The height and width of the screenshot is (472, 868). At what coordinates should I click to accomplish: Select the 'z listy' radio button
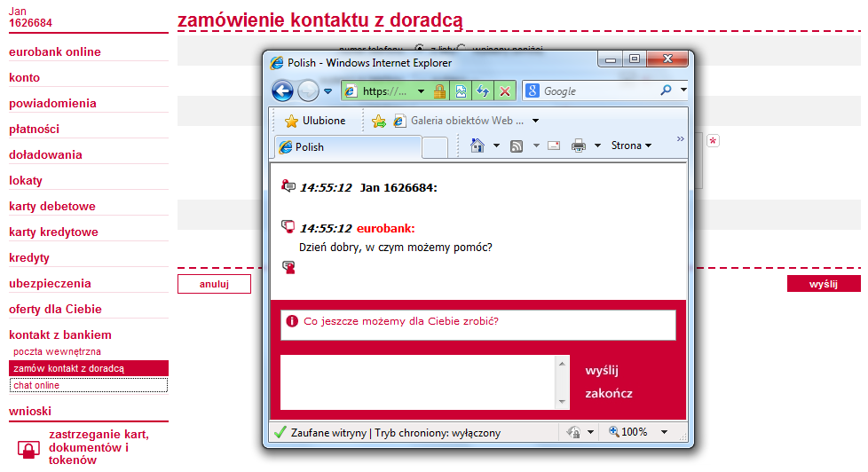click(x=420, y=49)
